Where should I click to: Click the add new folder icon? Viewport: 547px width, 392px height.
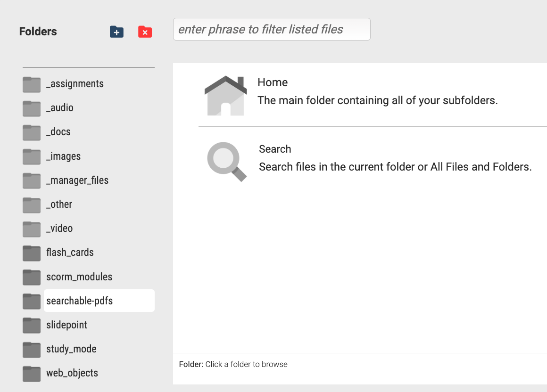coord(116,32)
